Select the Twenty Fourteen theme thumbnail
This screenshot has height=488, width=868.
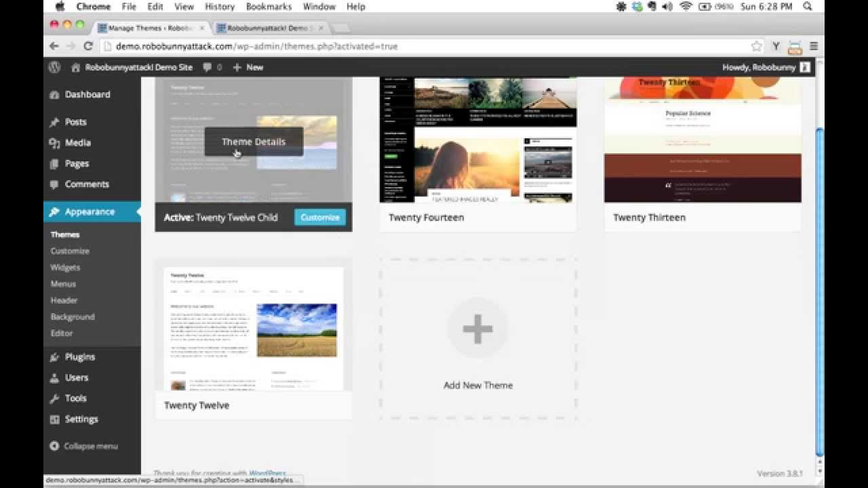[478, 140]
